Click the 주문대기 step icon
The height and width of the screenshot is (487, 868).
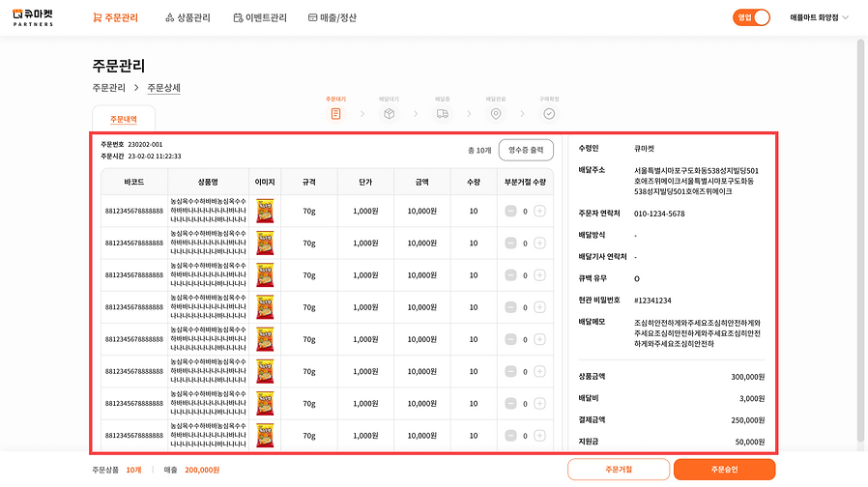coord(336,113)
